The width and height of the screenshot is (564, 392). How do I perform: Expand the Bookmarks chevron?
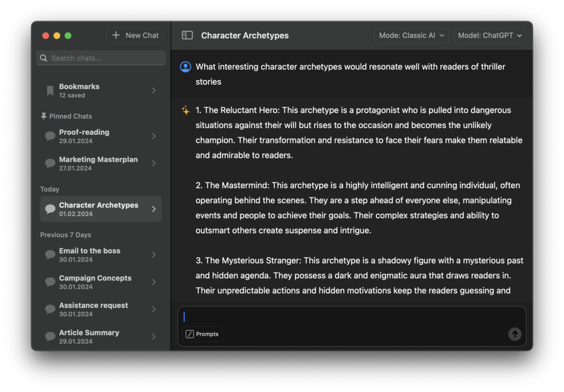pos(154,90)
